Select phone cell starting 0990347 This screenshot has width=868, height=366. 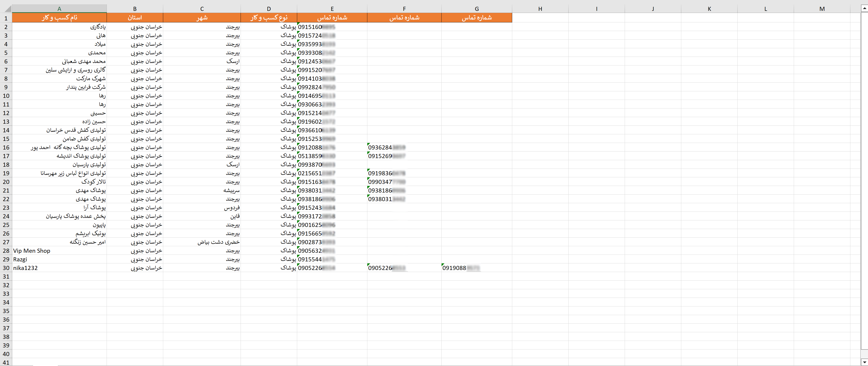point(404,182)
